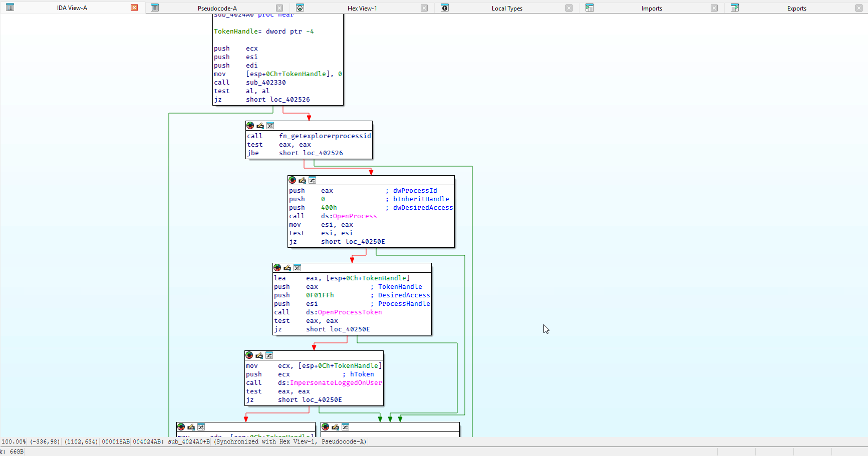The image size is (868, 456).
Task: Click the 000018AB file offset in the status bar
Action: tap(116, 441)
